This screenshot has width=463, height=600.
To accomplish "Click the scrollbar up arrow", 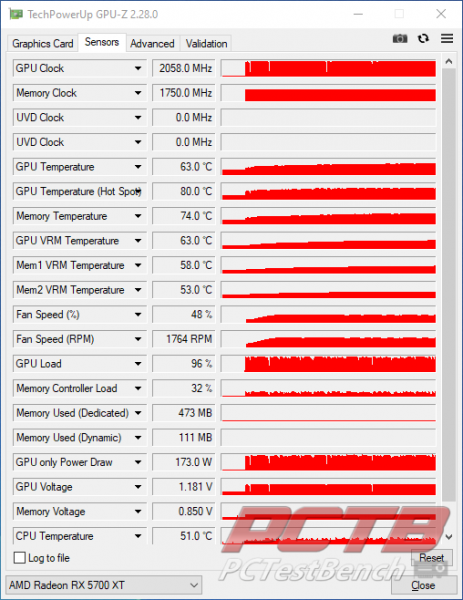I will click(449, 61).
